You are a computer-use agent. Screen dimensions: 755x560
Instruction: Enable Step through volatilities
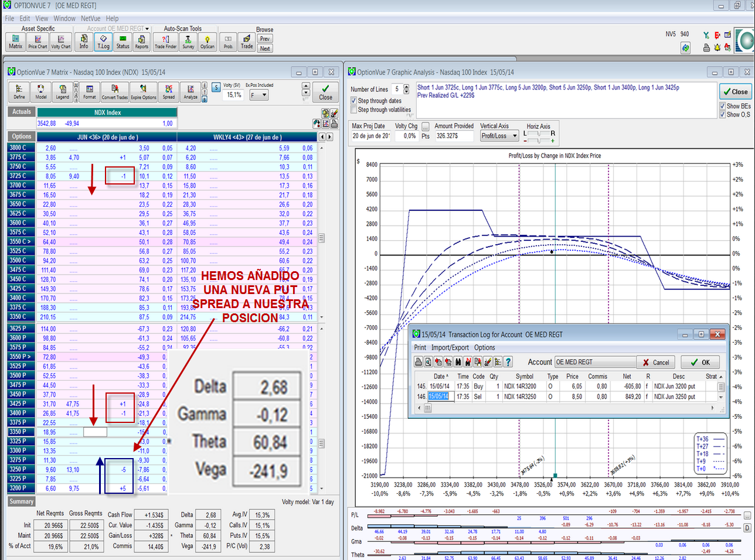pyautogui.click(x=353, y=110)
